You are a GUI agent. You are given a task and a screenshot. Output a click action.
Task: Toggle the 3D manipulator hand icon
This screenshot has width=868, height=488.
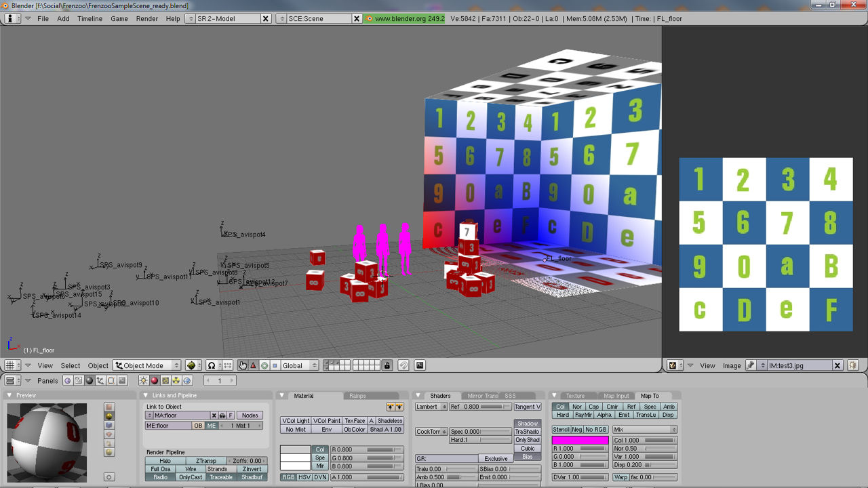tap(242, 365)
